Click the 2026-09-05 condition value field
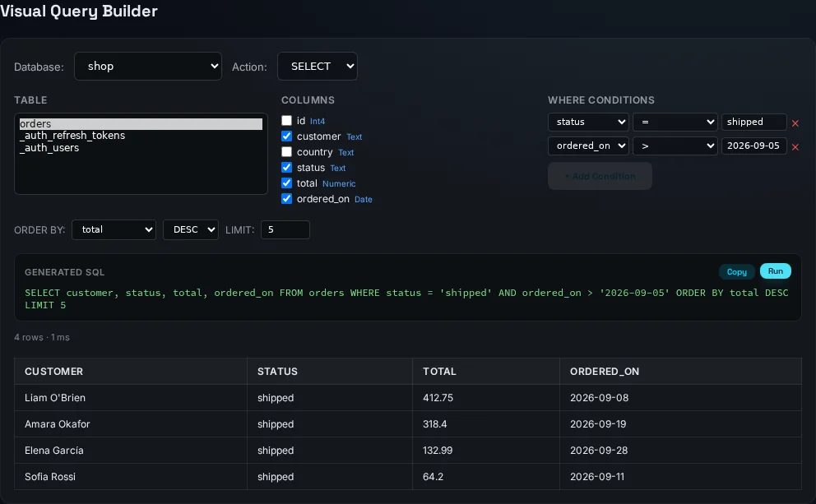 753,146
